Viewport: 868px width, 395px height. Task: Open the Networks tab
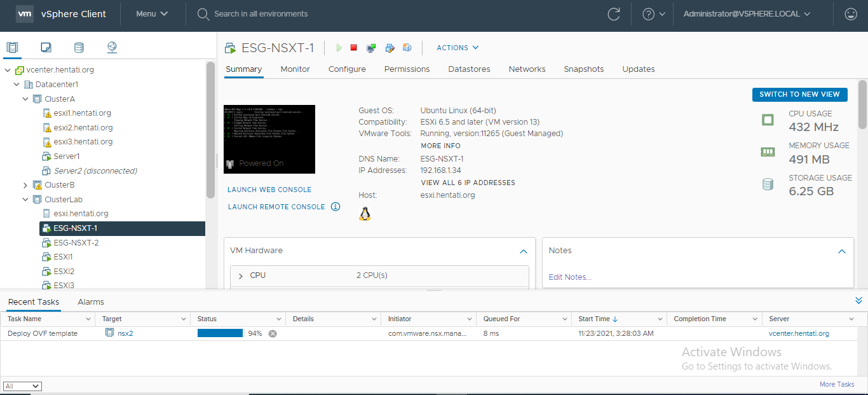point(527,69)
